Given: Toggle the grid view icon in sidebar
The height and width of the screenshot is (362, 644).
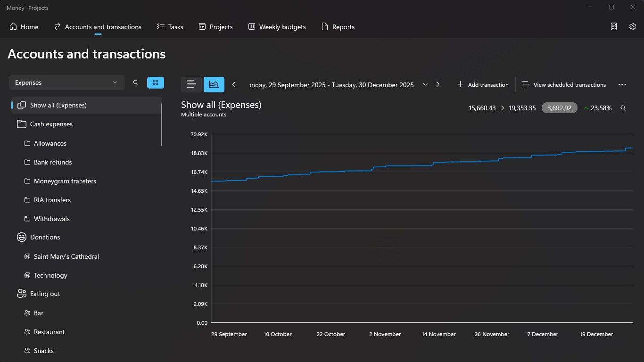Looking at the screenshot, I should 156,82.
